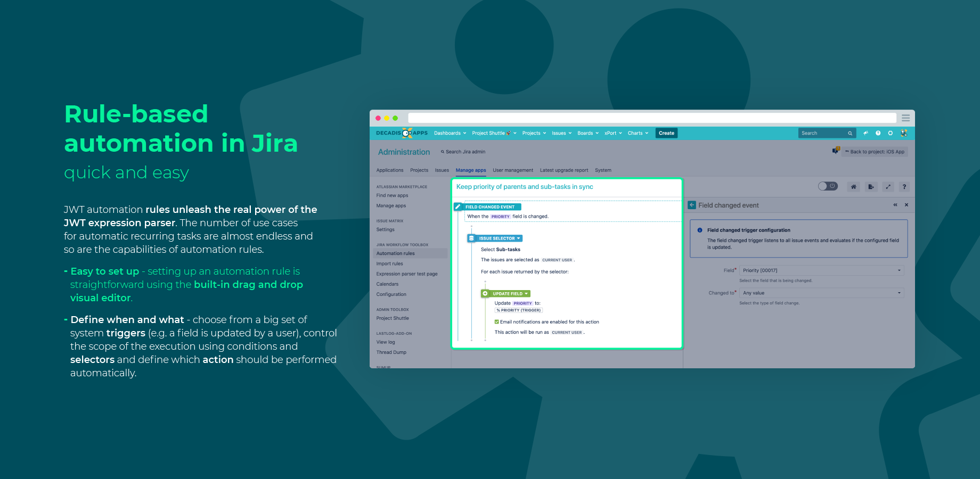Open Thread Dump in sidebar

coord(391,352)
